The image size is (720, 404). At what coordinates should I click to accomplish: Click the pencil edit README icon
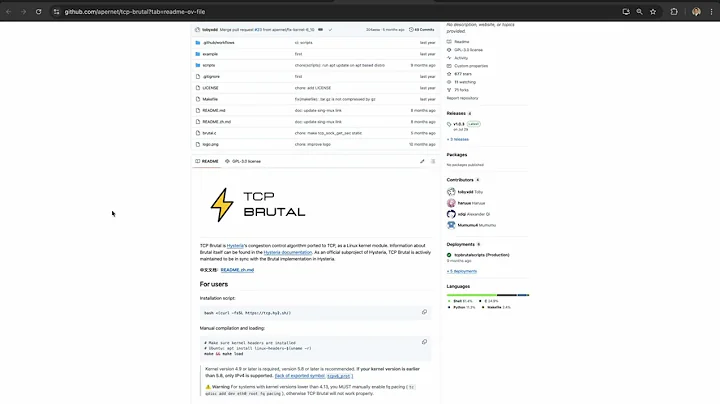[x=422, y=161]
